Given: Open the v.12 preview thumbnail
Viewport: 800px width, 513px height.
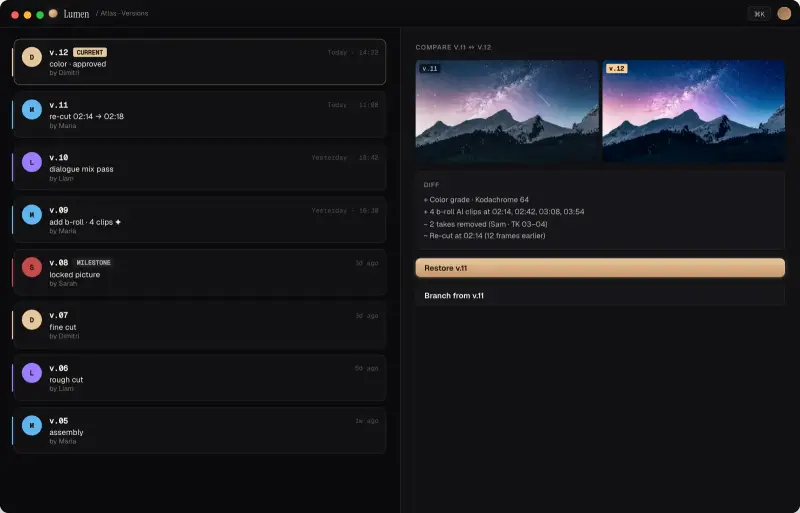Looking at the screenshot, I should tap(694, 111).
